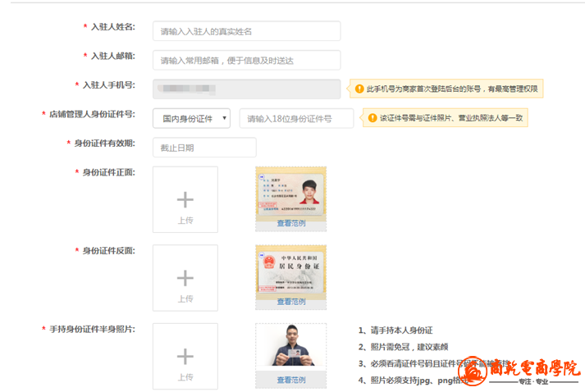Image resolution: width=585 pixels, height=392 pixels.
Task: Click the 身份证件有效期 field label
Action: click(104, 144)
